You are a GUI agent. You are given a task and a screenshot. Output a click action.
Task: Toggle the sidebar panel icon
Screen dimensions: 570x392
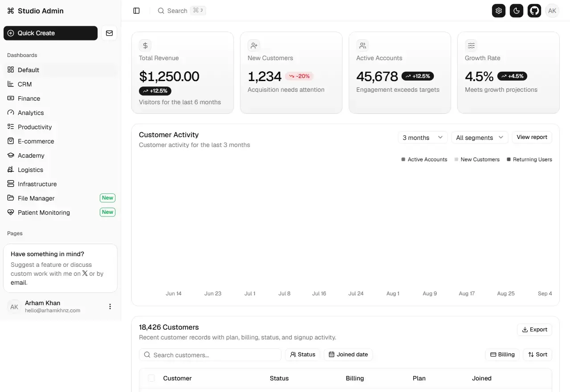click(137, 11)
